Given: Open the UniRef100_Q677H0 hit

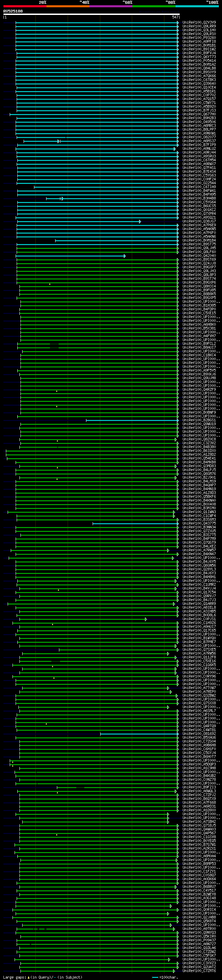Looking at the screenshot, I should click(199, 114).
